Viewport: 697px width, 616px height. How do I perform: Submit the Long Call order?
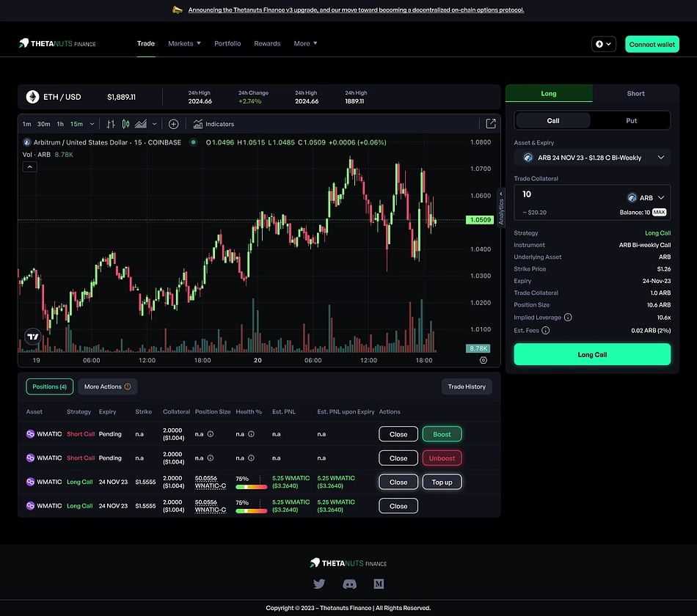click(592, 354)
